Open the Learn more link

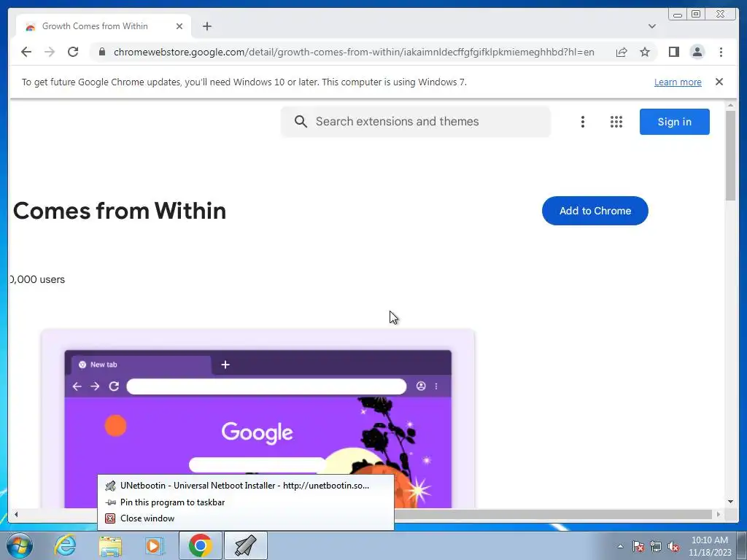678,82
